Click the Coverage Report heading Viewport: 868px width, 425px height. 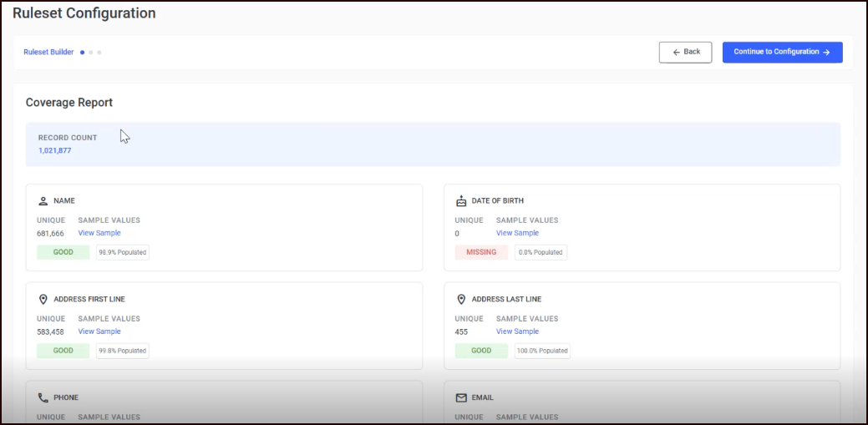pyautogui.click(x=69, y=103)
